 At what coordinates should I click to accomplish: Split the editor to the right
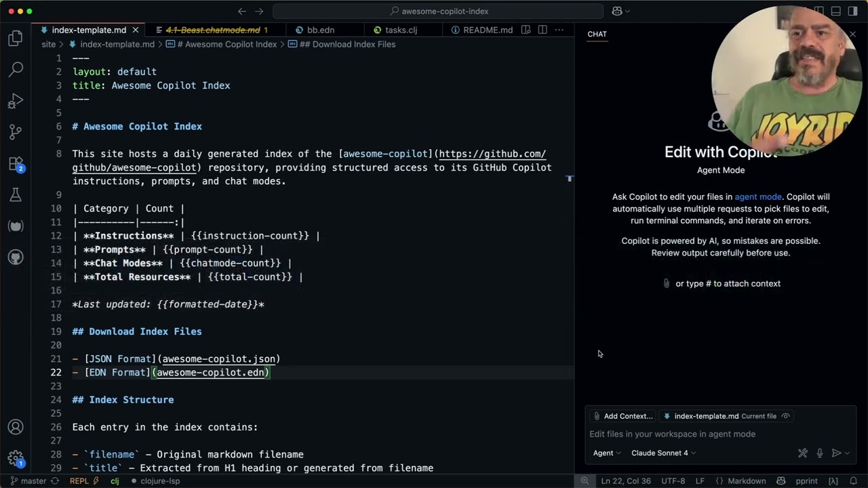point(542,30)
